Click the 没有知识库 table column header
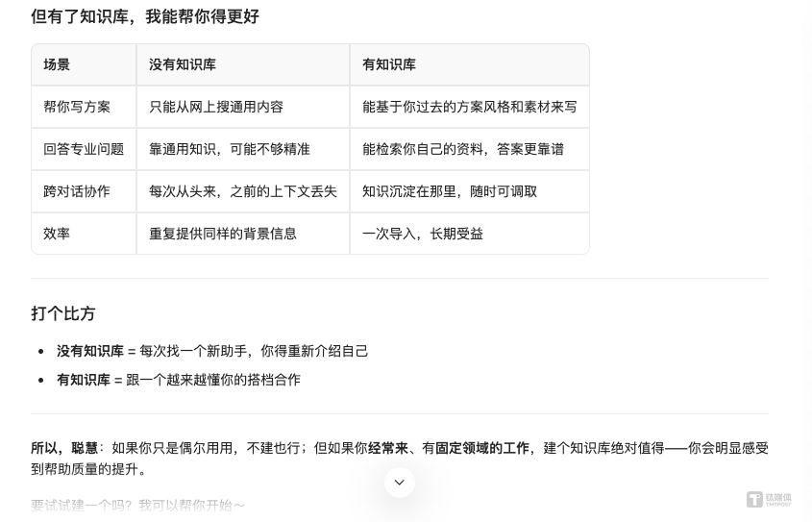This screenshot has width=812, height=522. point(183,64)
